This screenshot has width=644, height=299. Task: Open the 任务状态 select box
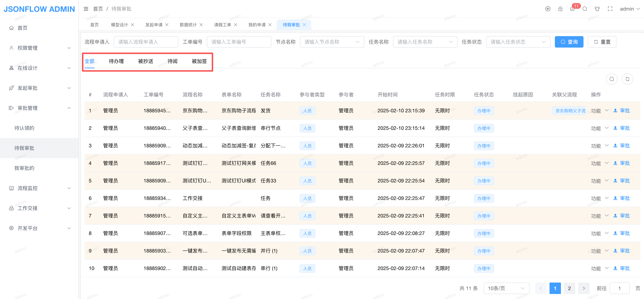tap(518, 42)
